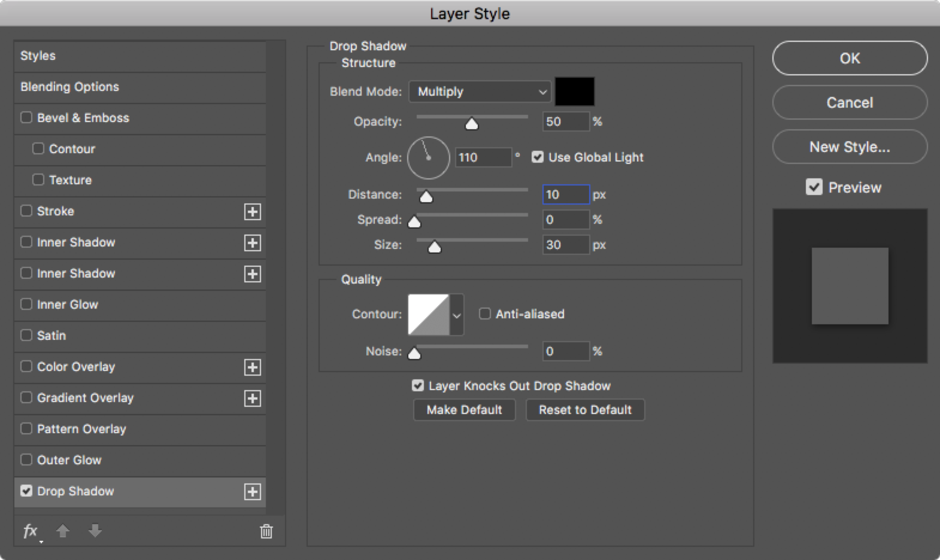The width and height of the screenshot is (940, 560).
Task: Click the Noise slider handle
Action: pos(414,353)
